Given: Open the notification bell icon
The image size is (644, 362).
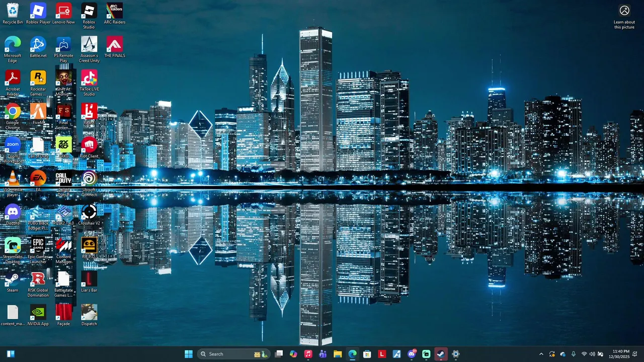Looking at the screenshot, I should (635, 354).
